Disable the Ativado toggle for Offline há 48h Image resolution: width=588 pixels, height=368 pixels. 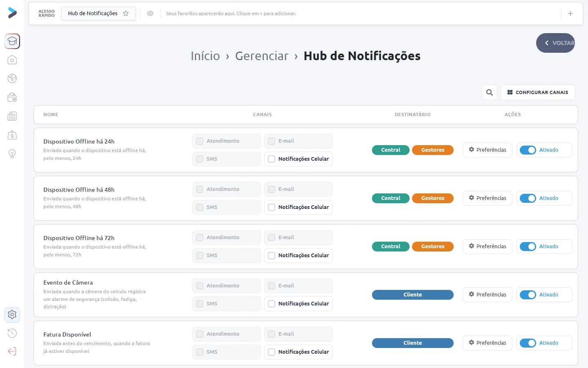tap(528, 198)
